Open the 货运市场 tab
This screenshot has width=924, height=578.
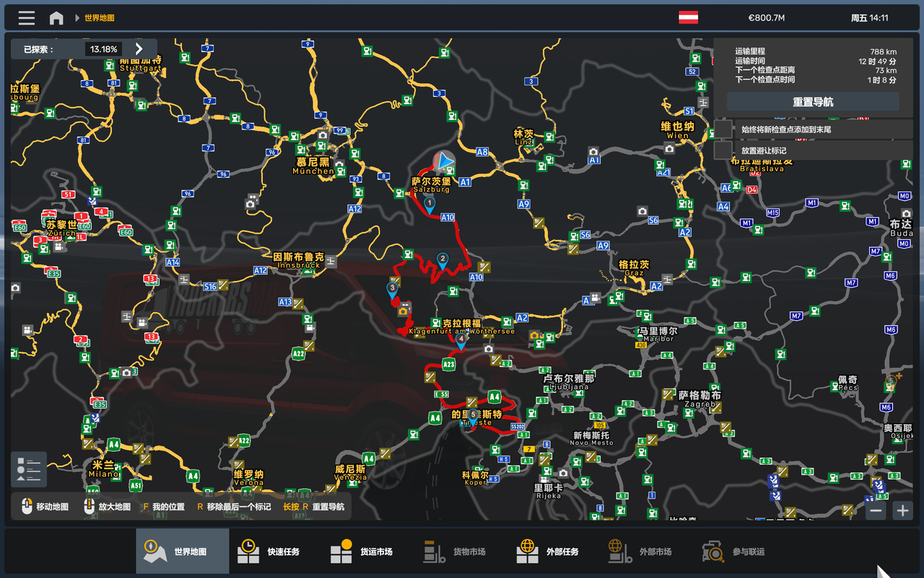click(x=369, y=551)
